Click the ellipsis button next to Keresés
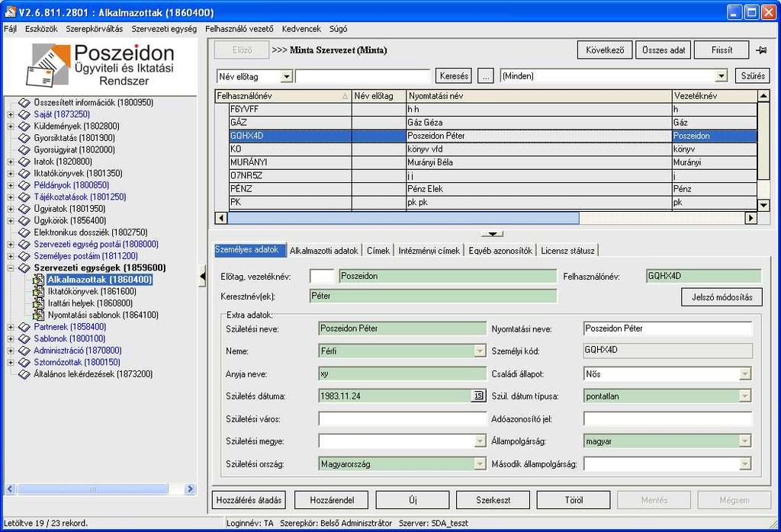Viewport: 781px width, 532px height. tap(486, 76)
